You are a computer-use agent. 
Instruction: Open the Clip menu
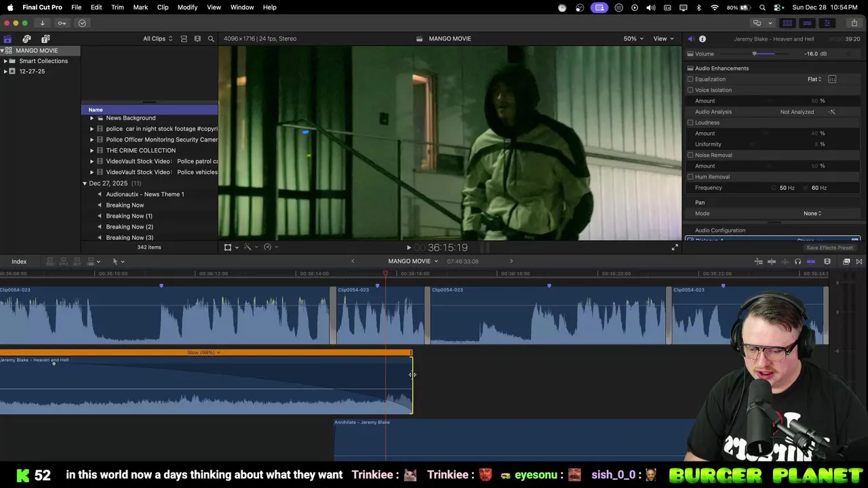(x=163, y=7)
